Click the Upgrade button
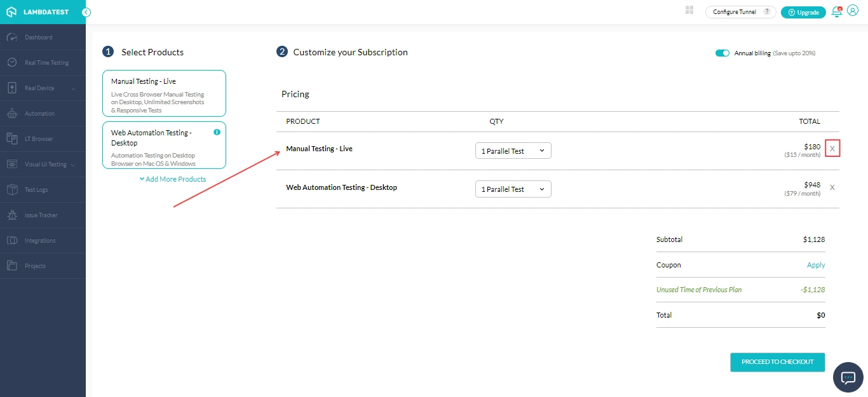Image resolution: width=868 pixels, height=397 pixels. coord(803,13)
